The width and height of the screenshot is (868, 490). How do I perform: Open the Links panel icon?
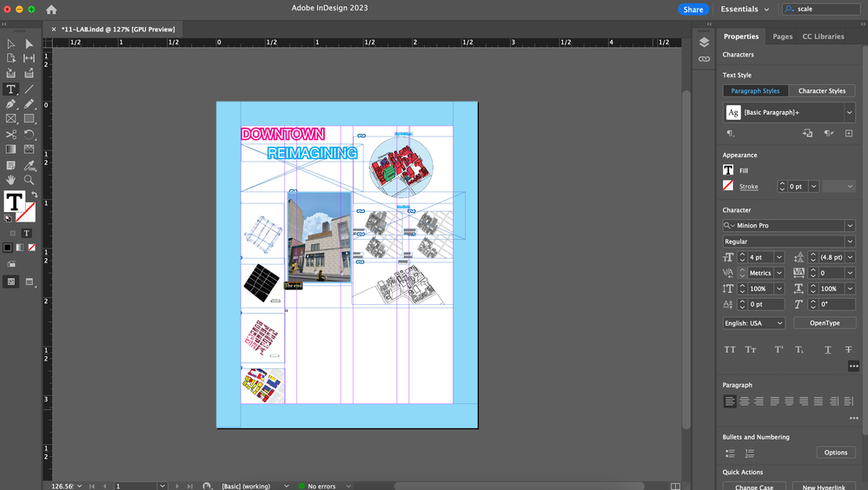704,59
